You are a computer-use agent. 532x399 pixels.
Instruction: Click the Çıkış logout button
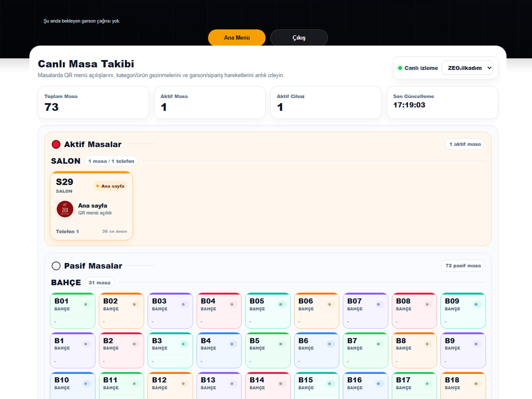299,38
